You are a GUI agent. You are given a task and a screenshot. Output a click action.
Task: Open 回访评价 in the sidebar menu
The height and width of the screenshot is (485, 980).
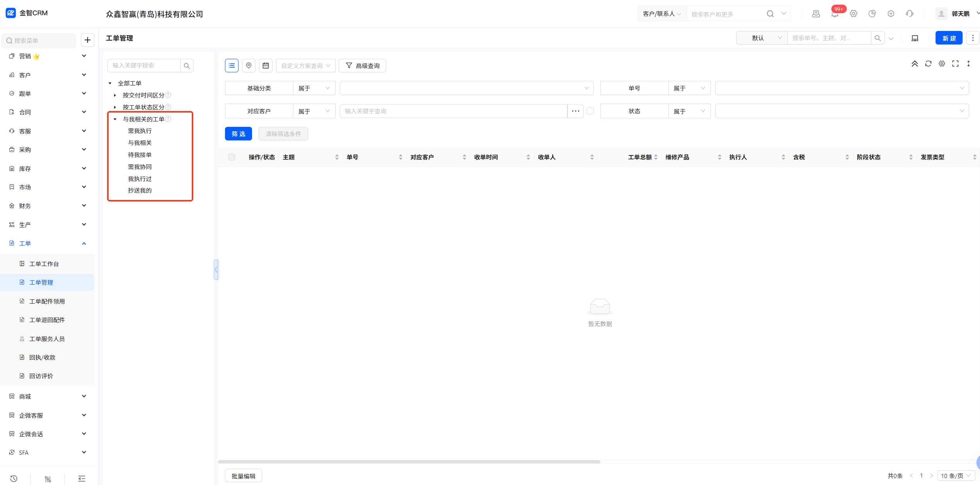tap(41, 376)
